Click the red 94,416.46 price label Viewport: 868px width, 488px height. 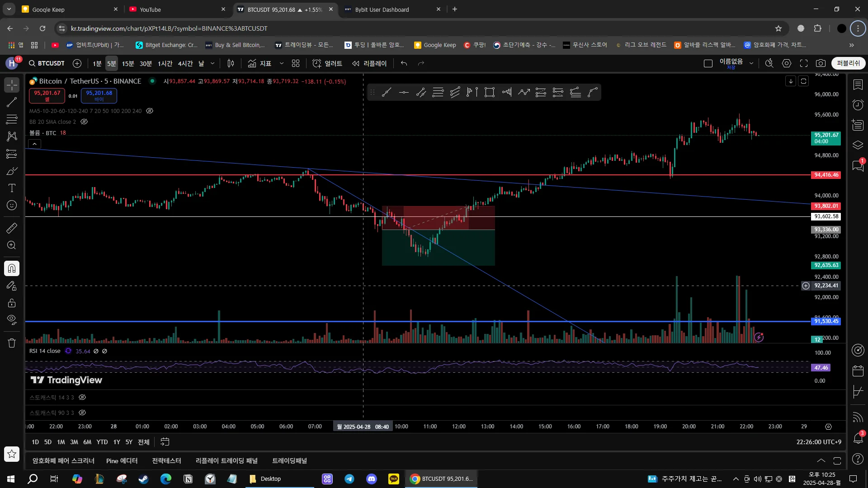click(826, 175)
